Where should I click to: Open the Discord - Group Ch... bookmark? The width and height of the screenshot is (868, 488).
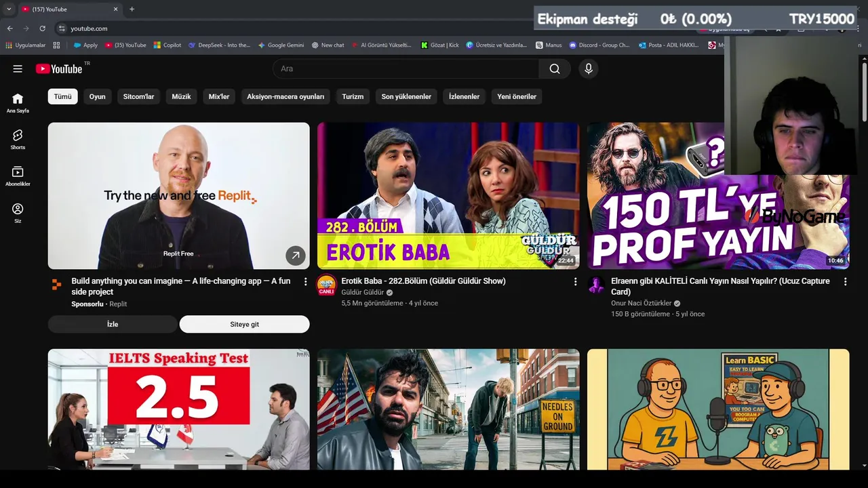(x=599, y=45)
